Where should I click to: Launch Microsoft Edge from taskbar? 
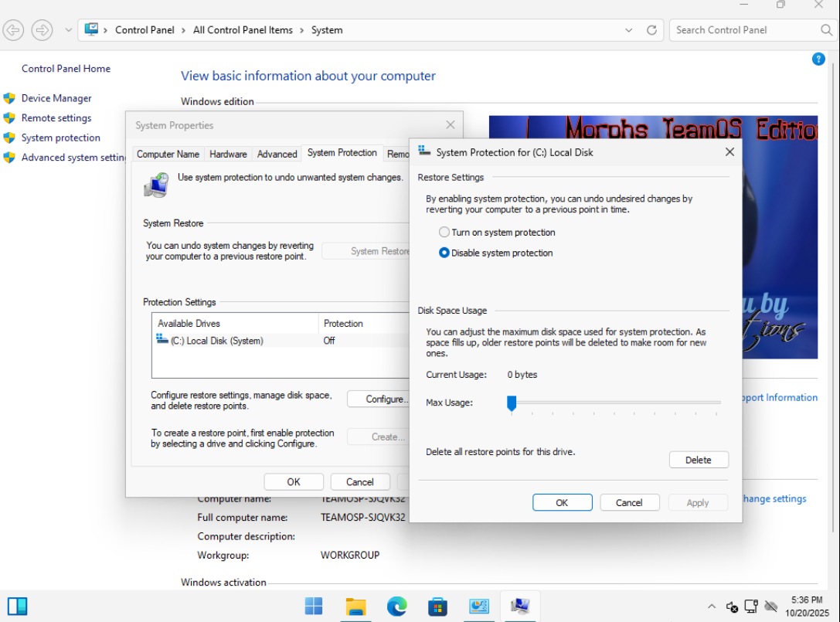[397, 606]
